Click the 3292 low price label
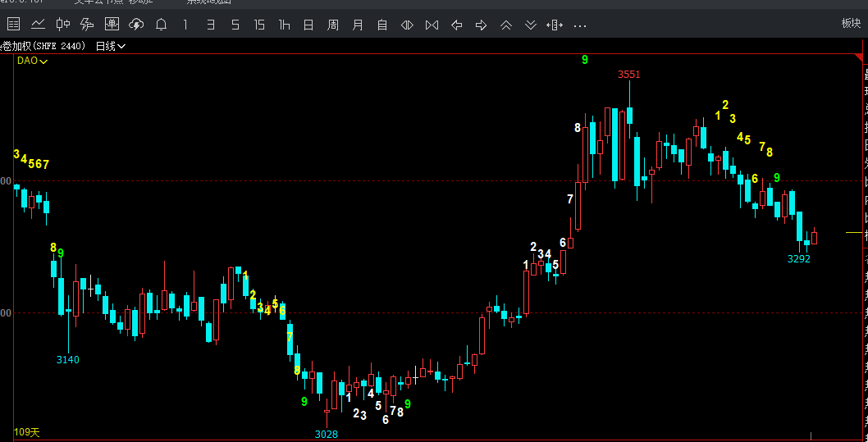This screenshot has width=868, height=442. [x=799, y=258]
